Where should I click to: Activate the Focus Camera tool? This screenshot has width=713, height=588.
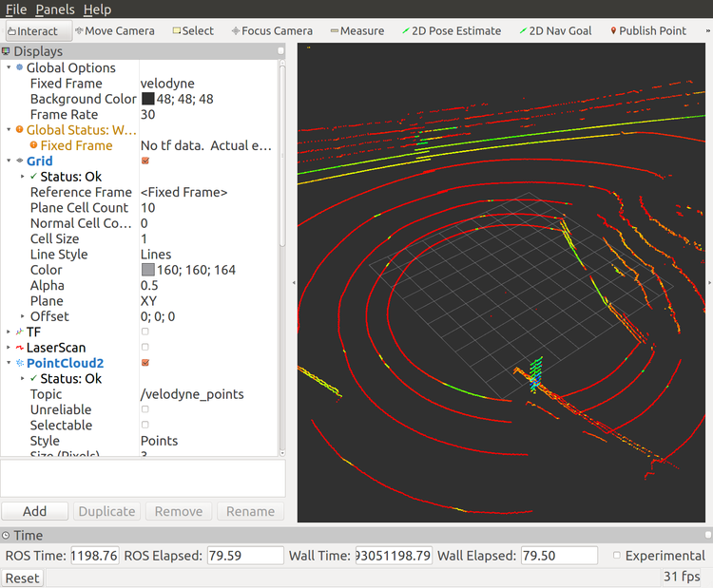(x=272, y=31)
